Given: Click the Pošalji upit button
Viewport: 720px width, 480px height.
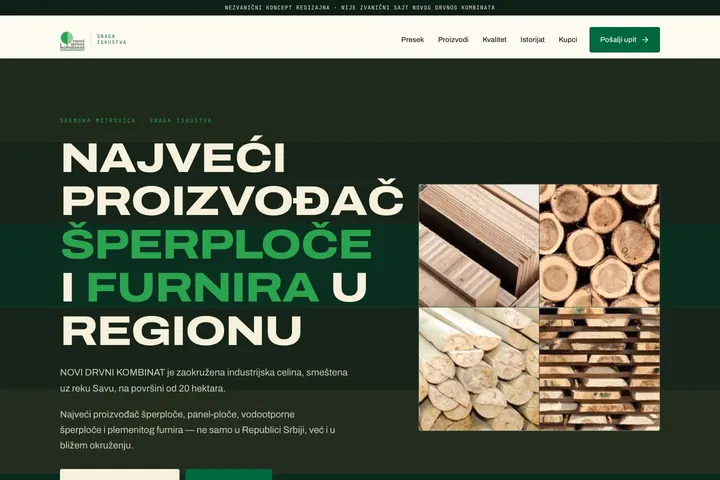Looking at the screenshot, I should pos(624,40).
